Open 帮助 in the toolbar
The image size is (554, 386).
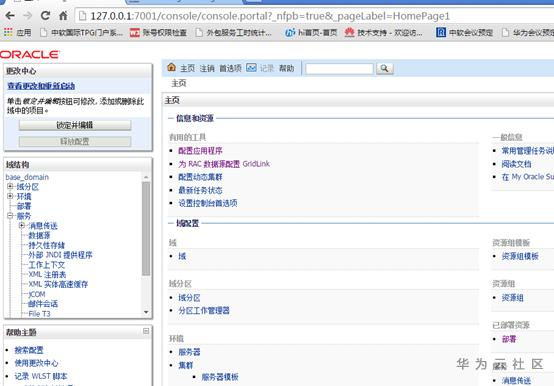(287, 68)
